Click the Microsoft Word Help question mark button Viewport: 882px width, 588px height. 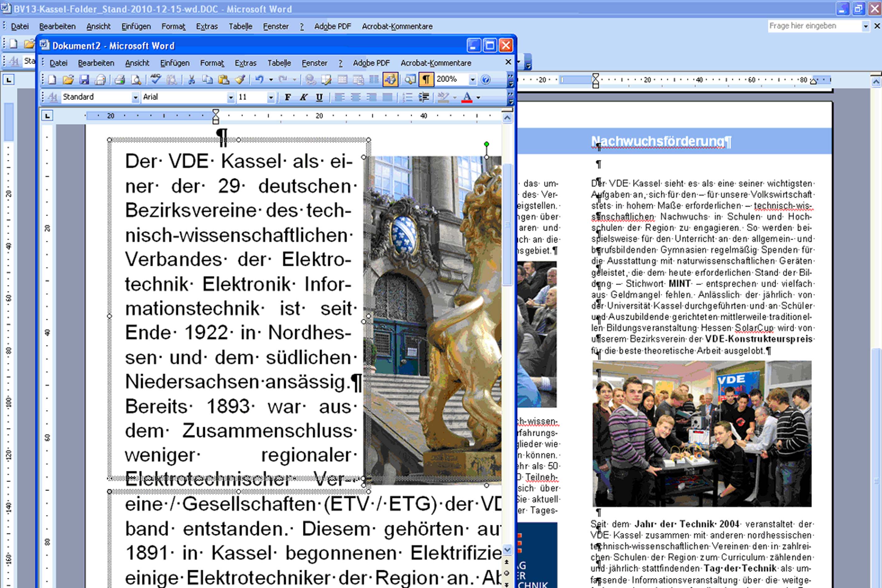(486, 80)
